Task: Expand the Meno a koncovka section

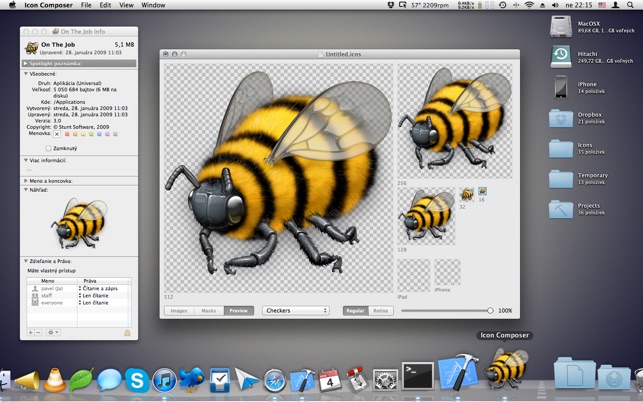Action: click(x=25, y=181)
